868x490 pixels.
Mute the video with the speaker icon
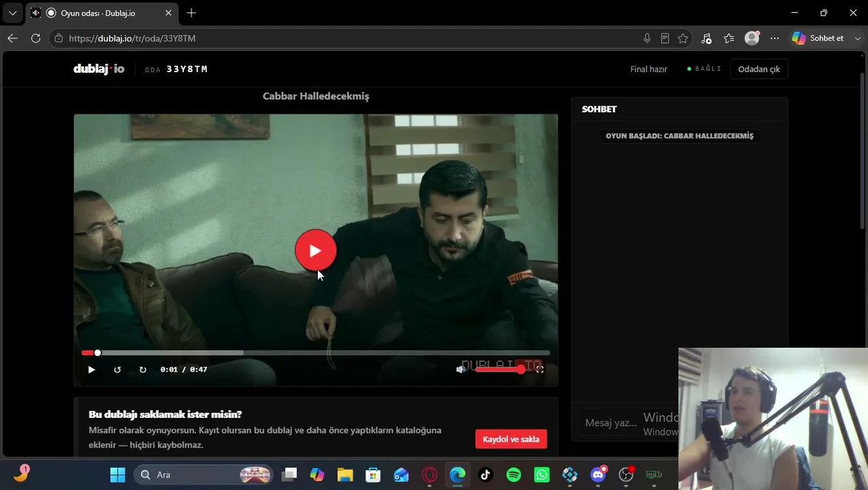pyautogui.click(x=461, y=369)
